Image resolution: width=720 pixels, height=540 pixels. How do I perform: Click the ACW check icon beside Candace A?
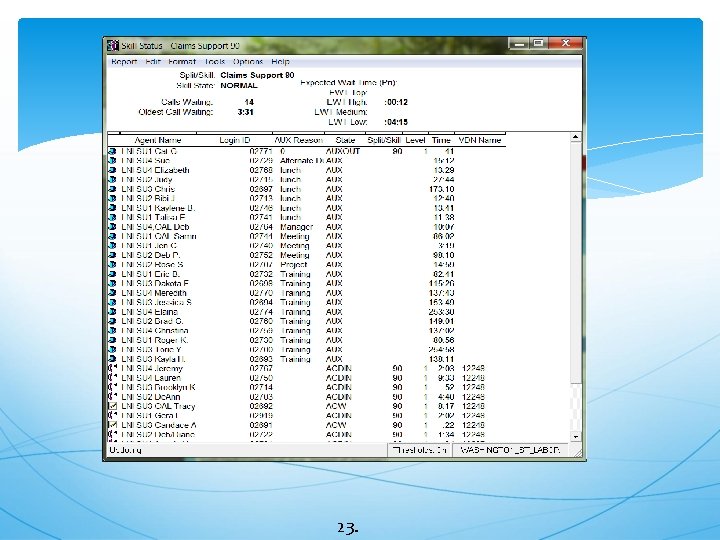coord(112,425)
